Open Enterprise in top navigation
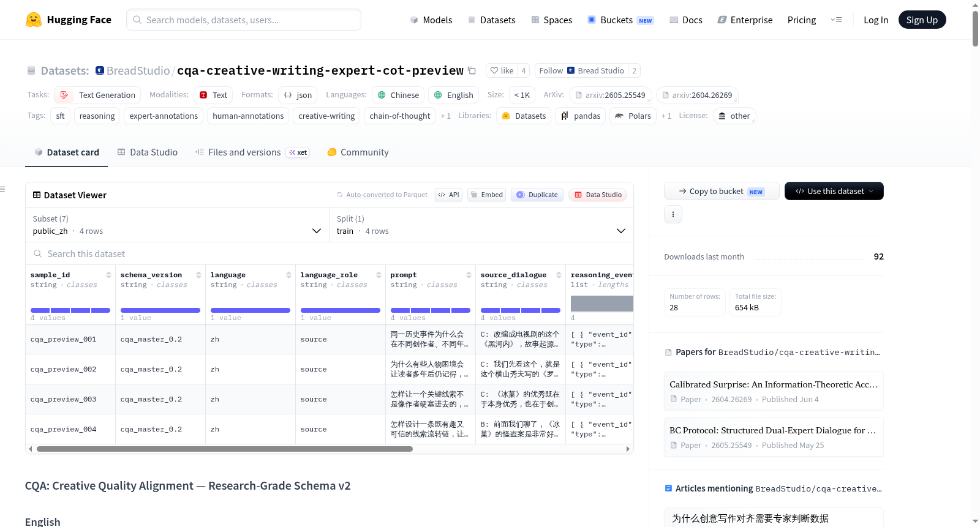980x527 pixels. pyautogui.click(x=745, y=20)
